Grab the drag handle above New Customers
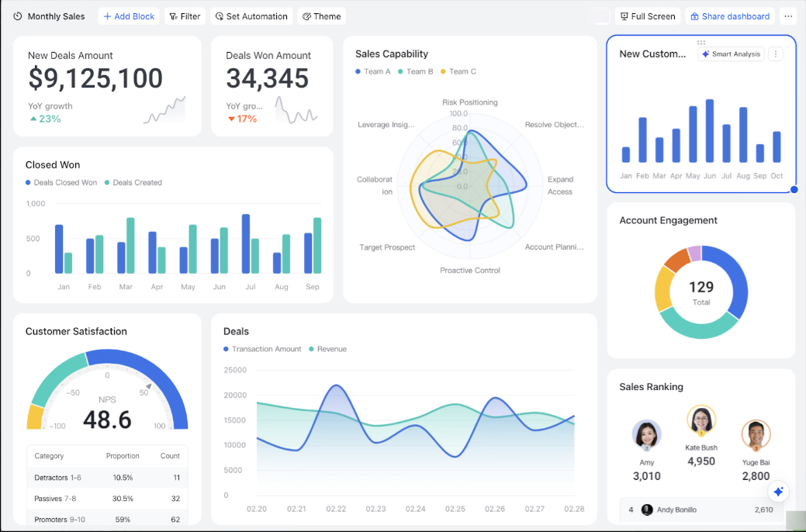The width and height of the screenshot is (806, 532). click(x=701, y=43)
